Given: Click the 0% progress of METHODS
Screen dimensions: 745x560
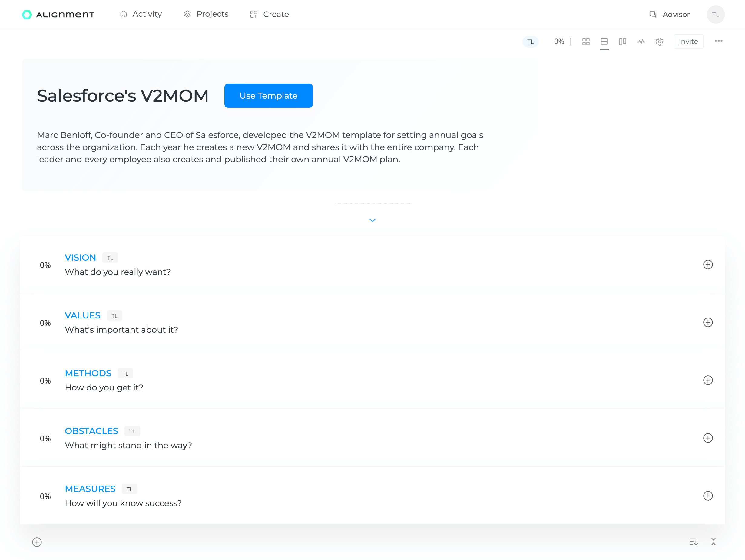Looking at the screenshot, I should point(45,381).
